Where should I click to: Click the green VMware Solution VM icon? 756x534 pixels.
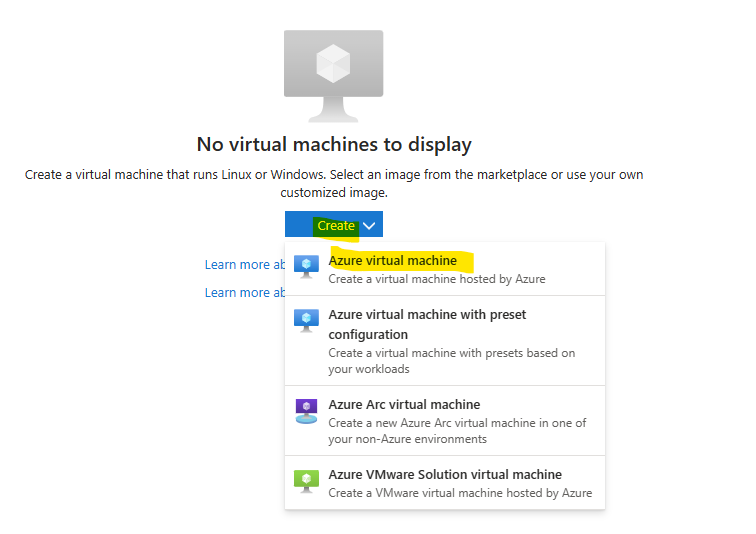click(x=306, y=481)
